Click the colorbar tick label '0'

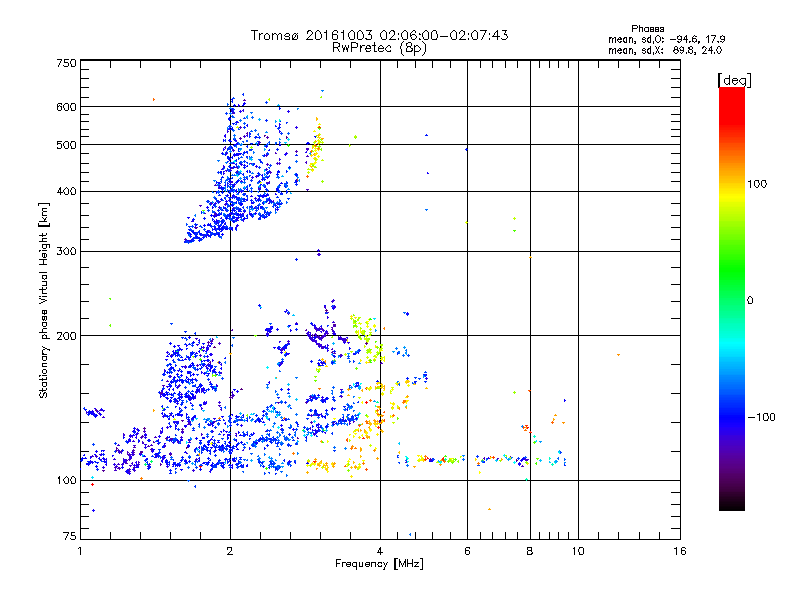click(750, 300)
